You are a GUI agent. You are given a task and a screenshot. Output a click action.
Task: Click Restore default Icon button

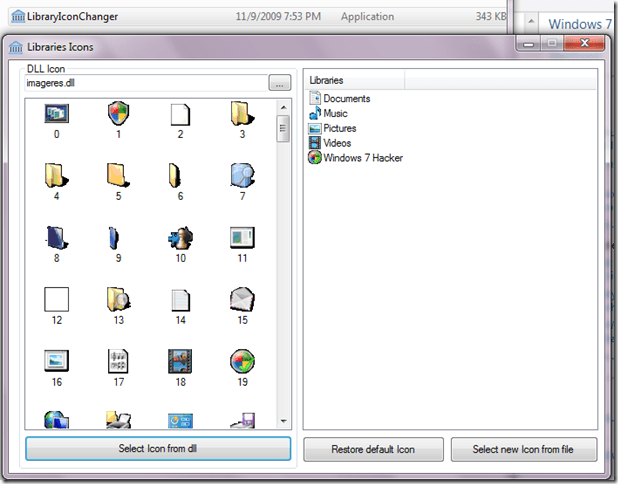tap(373, 449)
